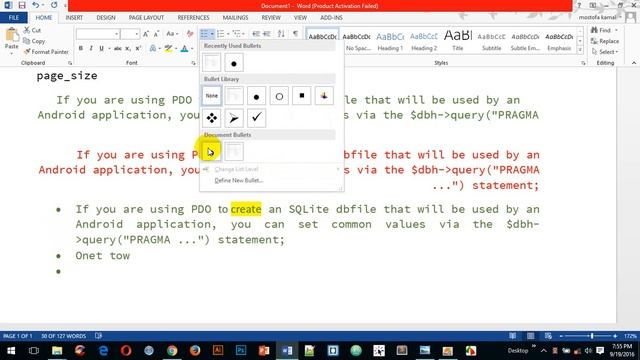Clear all formatting with the eraser icon
The width and height of the screenshot is (640, 360).
point(190,34)
